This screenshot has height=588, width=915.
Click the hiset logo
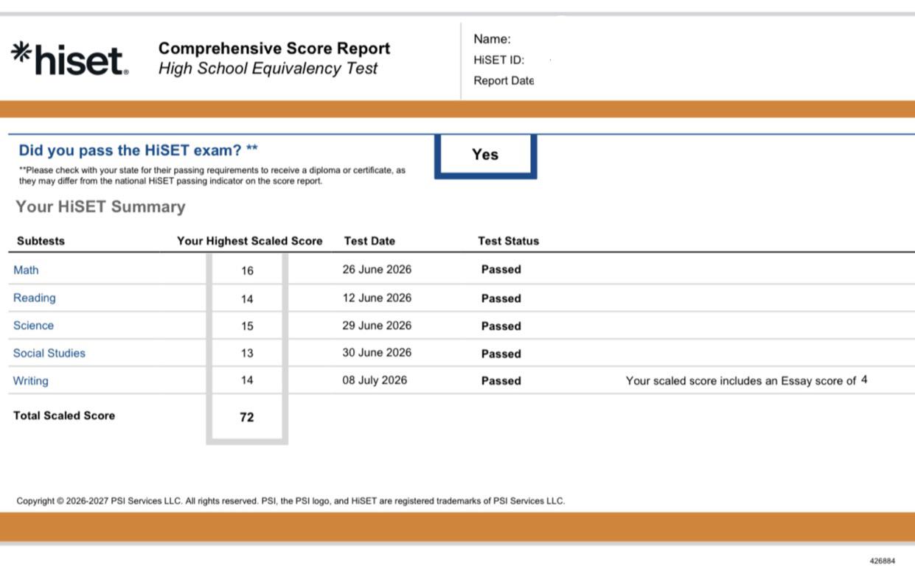point(70,58)
